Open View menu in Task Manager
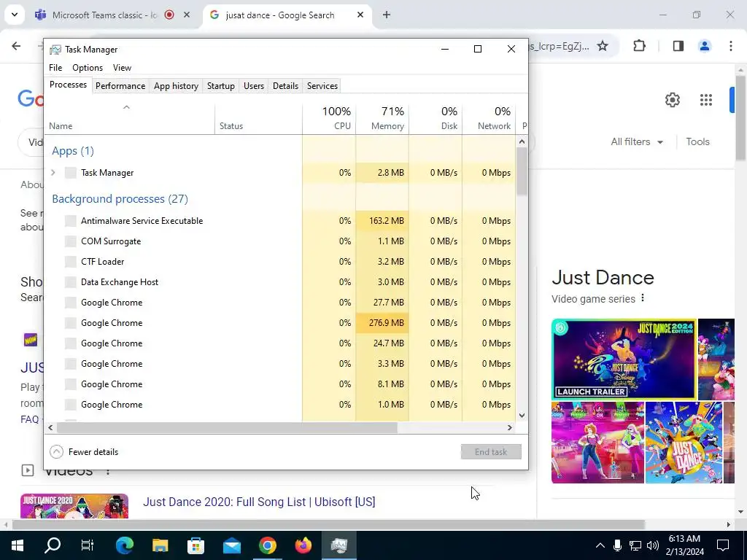Viewport: 747px width, 560px height. (122, 68)
